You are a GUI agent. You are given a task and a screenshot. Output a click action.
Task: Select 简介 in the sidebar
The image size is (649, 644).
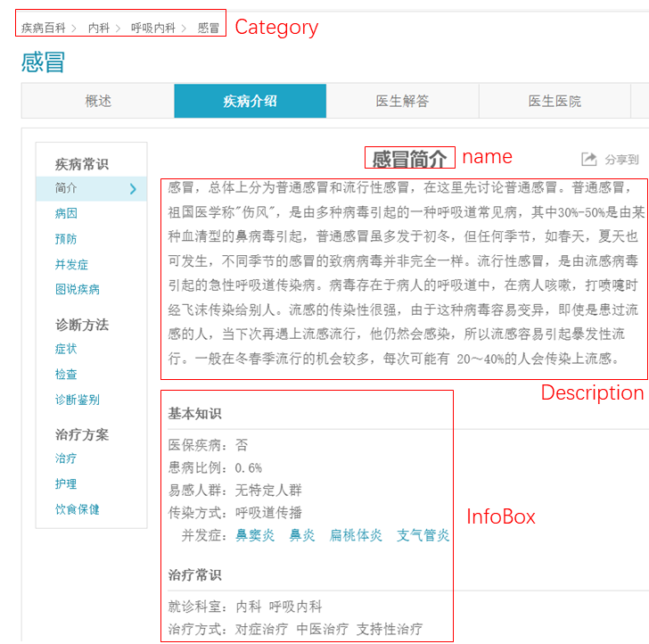(92, 188)
